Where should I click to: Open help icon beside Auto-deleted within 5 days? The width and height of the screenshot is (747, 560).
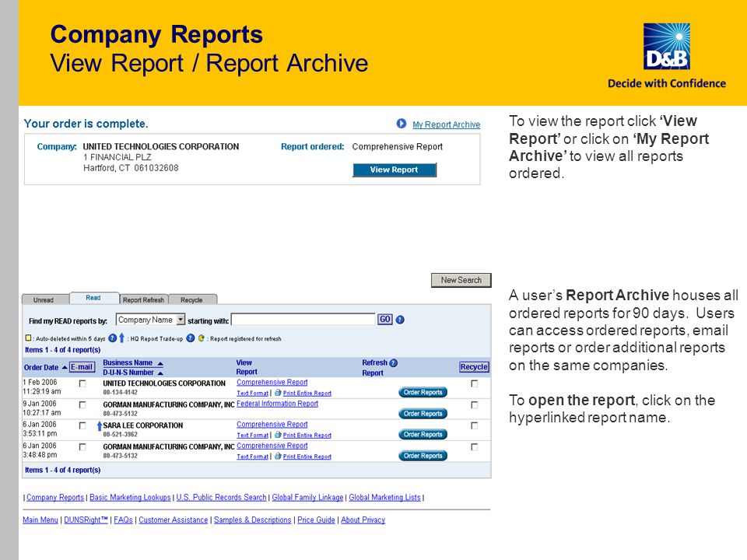click(112, 338)
